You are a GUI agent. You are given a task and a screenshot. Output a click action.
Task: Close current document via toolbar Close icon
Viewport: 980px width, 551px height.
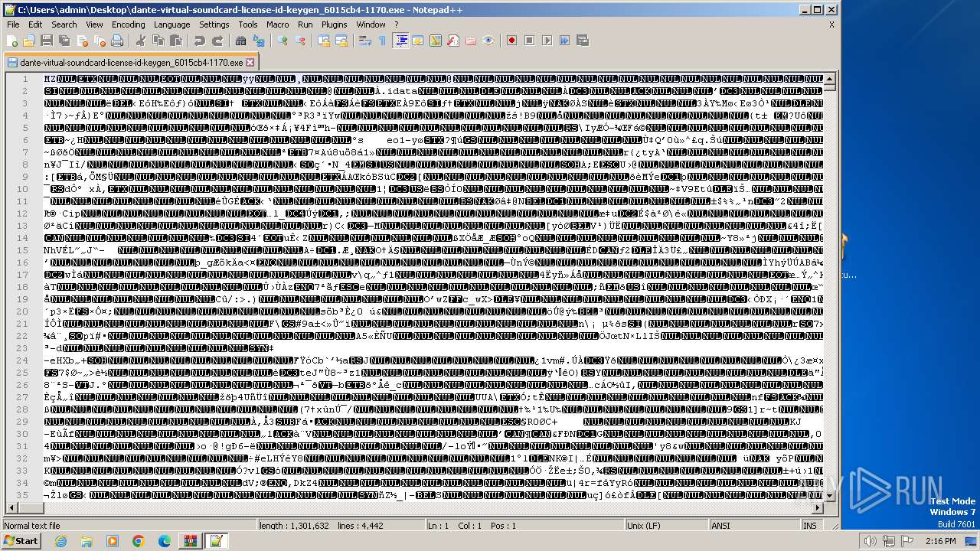point(82,41)
